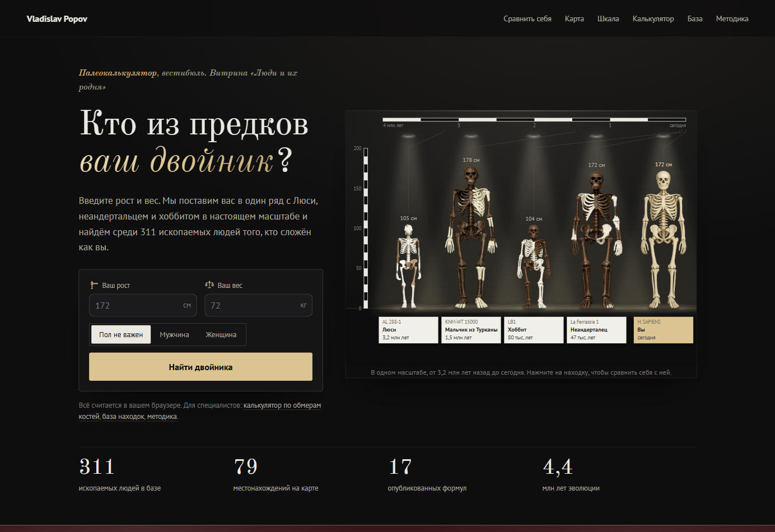Click the Люси AL 288-1 label card
The width and height of the screenshot is (775, 532).
click(x=408, y=330)
